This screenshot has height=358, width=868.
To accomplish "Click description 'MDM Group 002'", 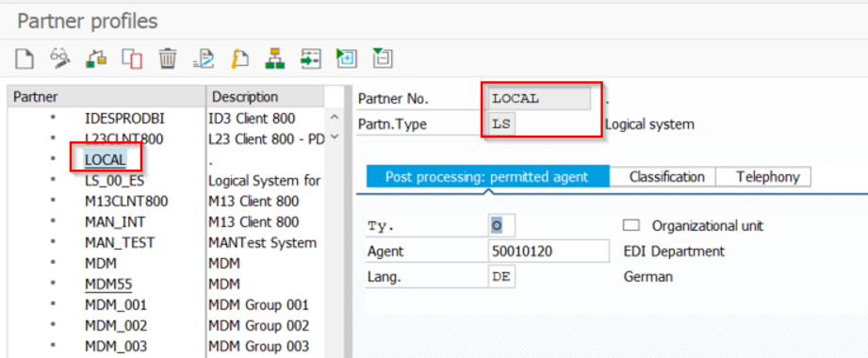I will point(258,325).
